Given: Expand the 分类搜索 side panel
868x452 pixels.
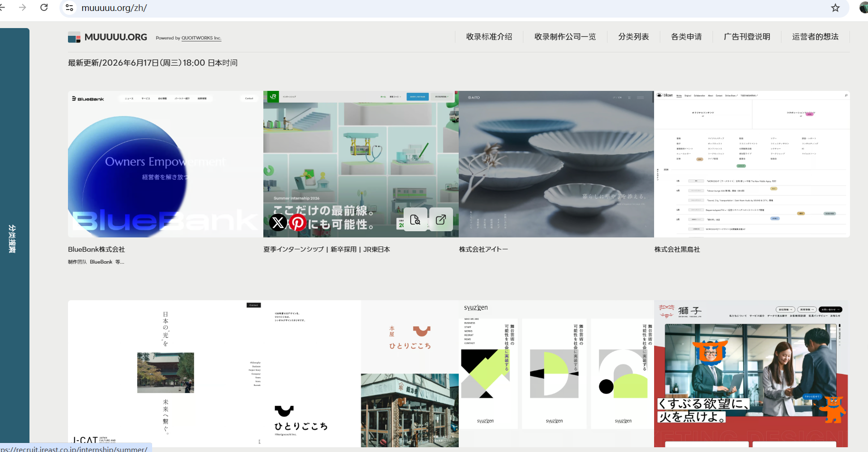Looking at the screenshot, I should point(13,239).
